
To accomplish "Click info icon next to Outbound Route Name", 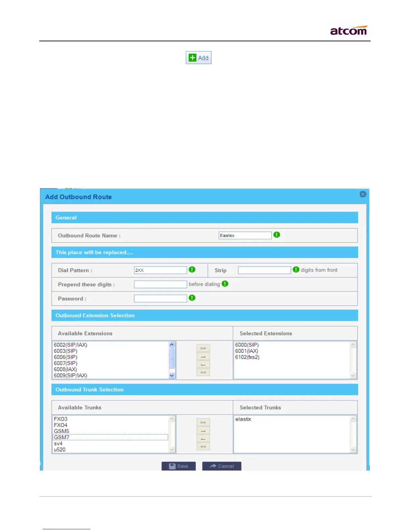I will coord(277,235).
